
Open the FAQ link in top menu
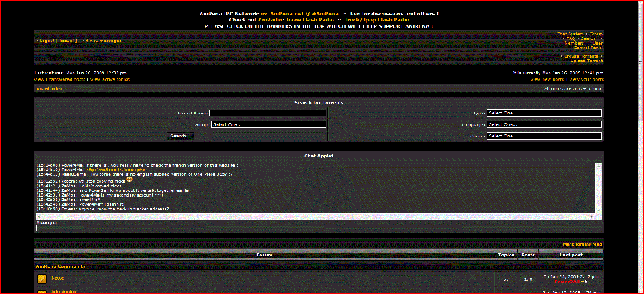570,38
